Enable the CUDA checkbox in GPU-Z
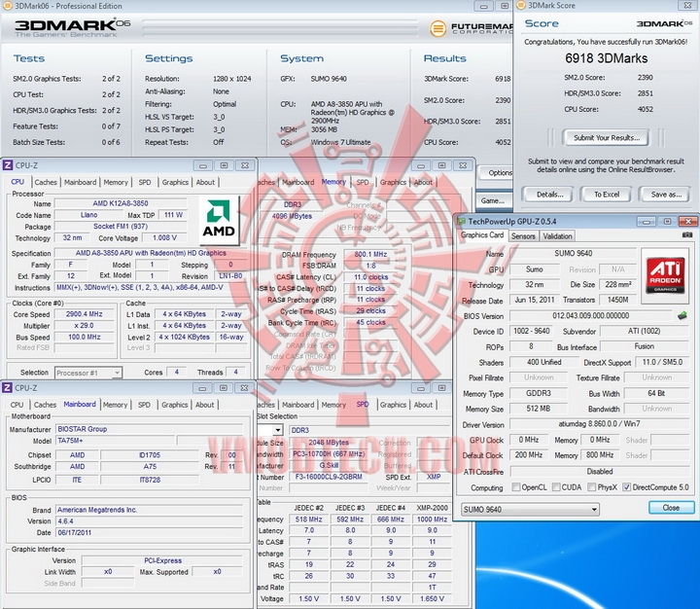The image size is (700, 609). click(x=556, y=487)
